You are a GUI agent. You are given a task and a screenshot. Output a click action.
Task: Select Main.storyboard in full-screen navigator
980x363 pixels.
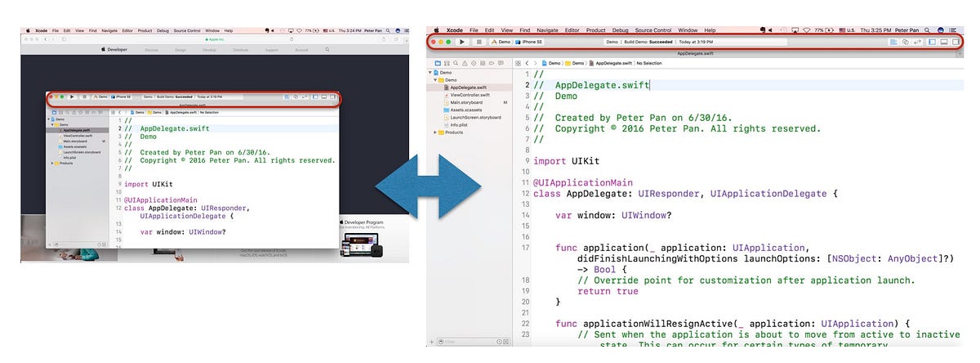click(x=467, y=102)
